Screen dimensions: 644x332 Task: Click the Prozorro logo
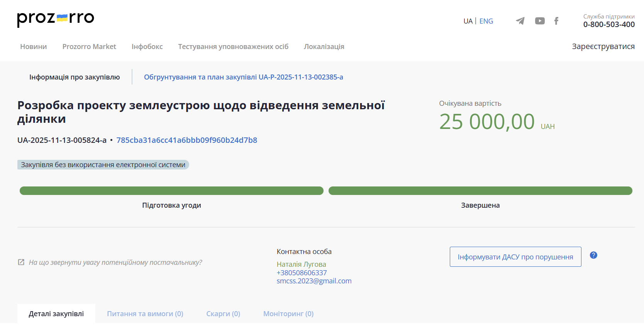(x=56, y=19)
